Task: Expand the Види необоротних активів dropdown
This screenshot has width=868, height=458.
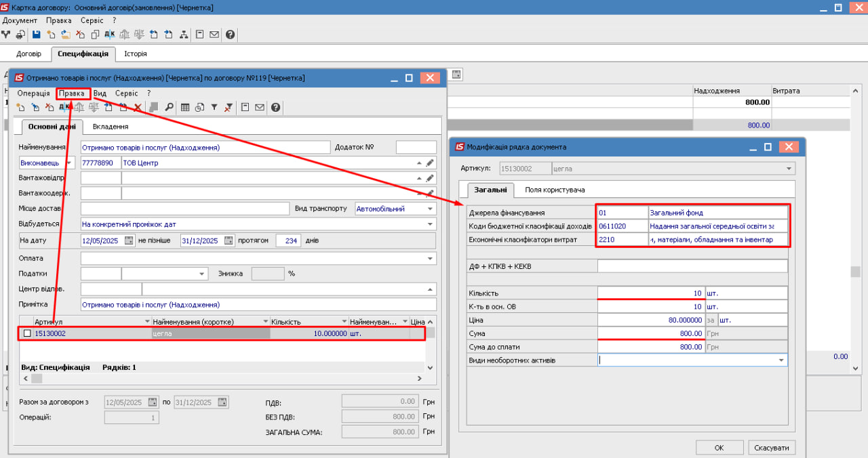Action: click(x=781, y=360)
